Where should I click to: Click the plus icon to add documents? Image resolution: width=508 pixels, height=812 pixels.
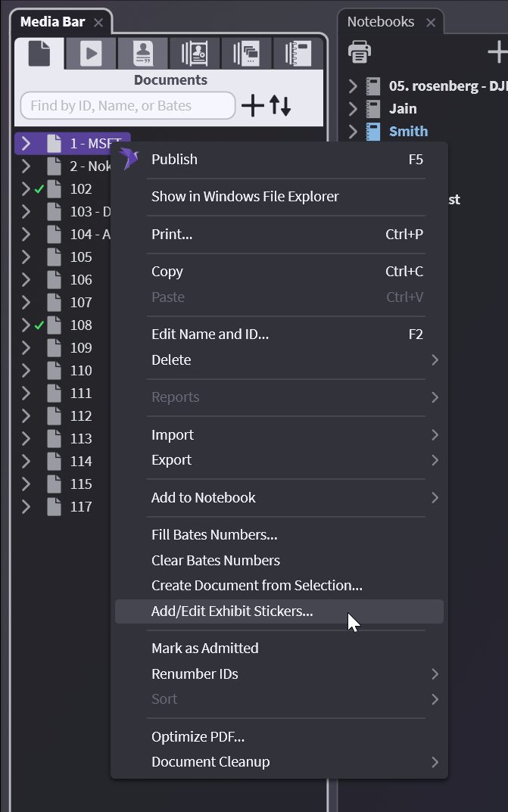click(252, 106)
